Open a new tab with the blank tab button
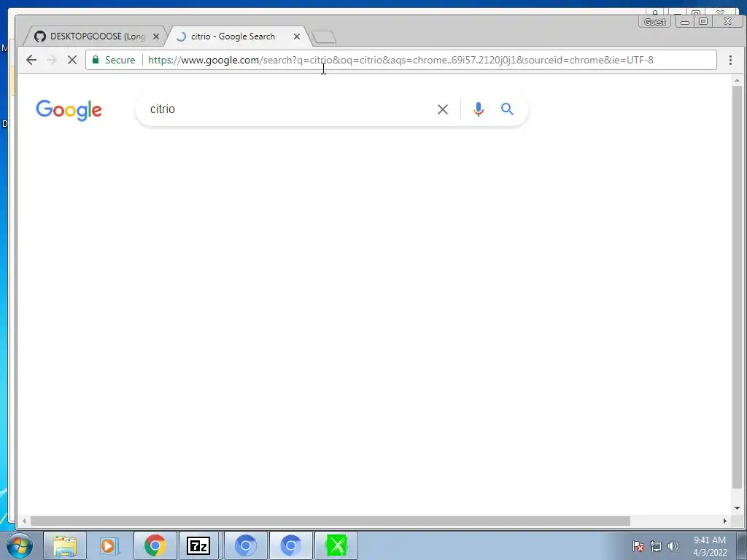 click(324, 37)
